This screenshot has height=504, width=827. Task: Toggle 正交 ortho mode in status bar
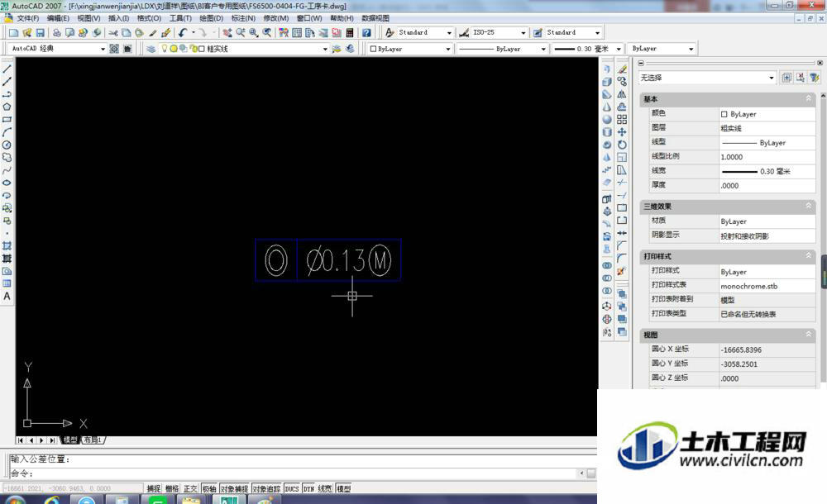pyautogui.click(x=190, y=488)
